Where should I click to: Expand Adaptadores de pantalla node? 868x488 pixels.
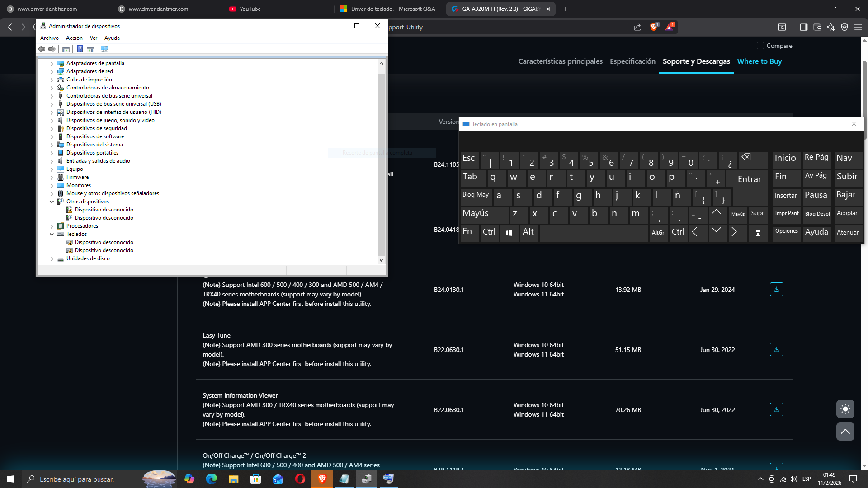tap(52, 63)
